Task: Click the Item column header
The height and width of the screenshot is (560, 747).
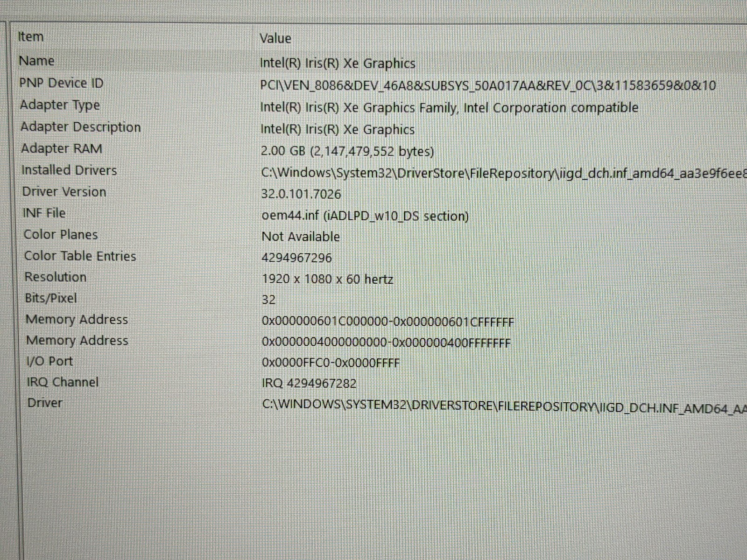Action: pos(31,37)
